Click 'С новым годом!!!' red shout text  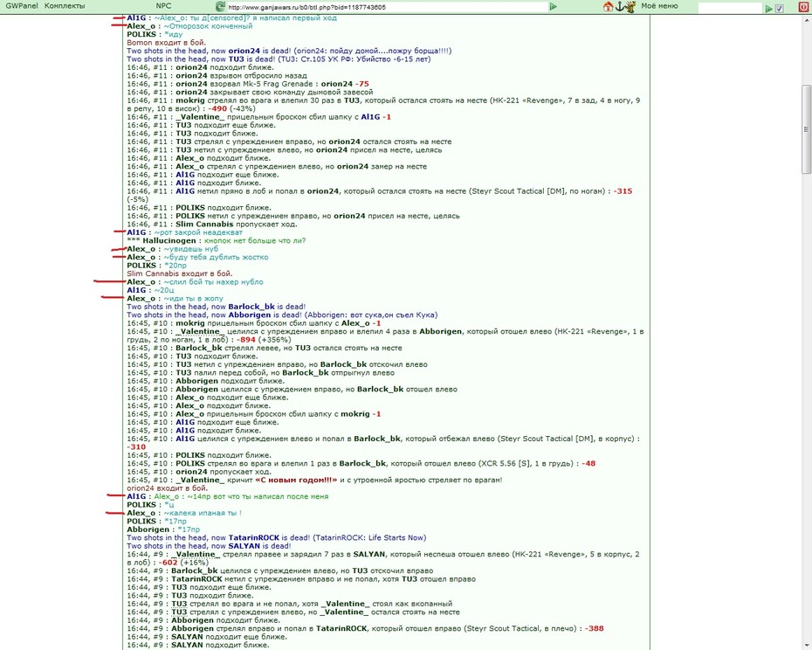[x=296, y=480]
